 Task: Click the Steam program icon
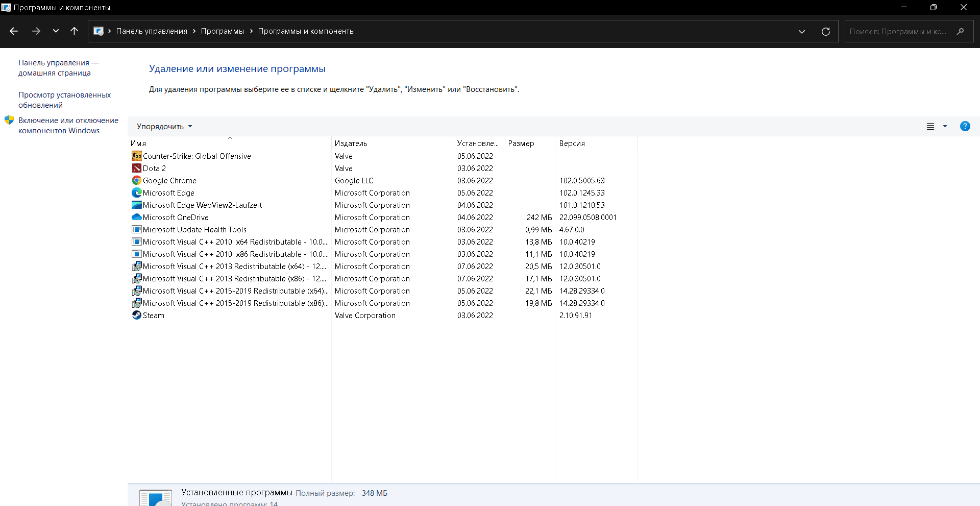(136, 315)
